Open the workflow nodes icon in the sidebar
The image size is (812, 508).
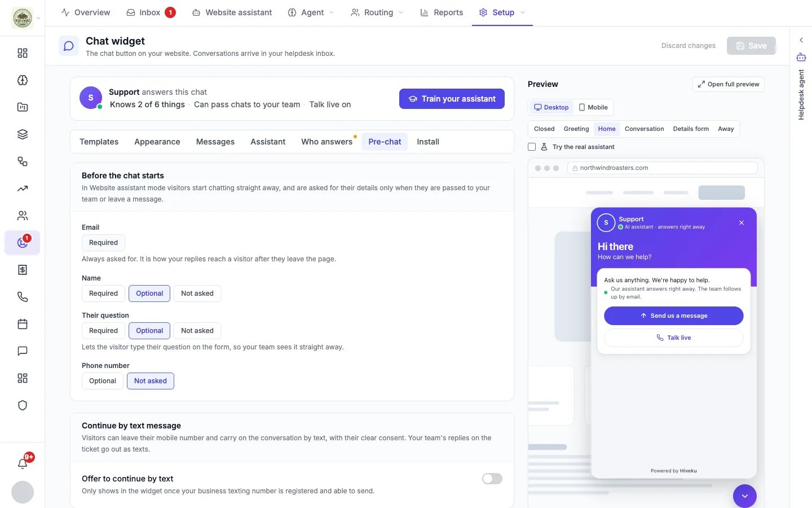point(23,161)
